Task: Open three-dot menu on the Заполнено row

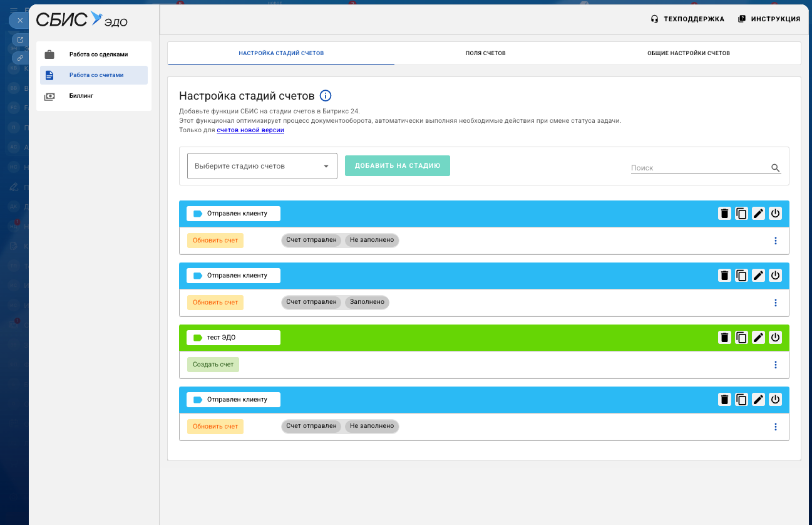Action: (x=776, y=303)
